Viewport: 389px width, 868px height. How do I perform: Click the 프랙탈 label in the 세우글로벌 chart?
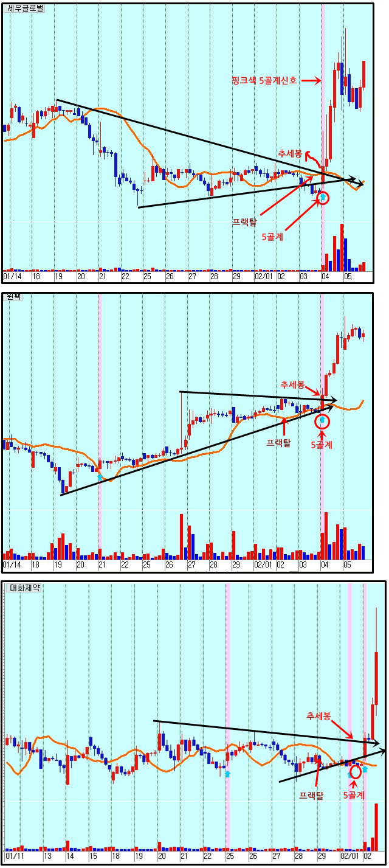click(x=244, y=221)
